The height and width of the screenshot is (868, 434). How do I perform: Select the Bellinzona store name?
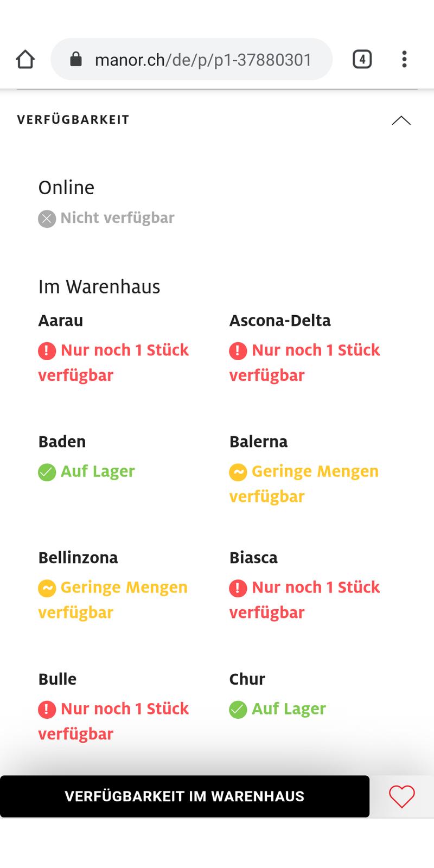point(78,558)
